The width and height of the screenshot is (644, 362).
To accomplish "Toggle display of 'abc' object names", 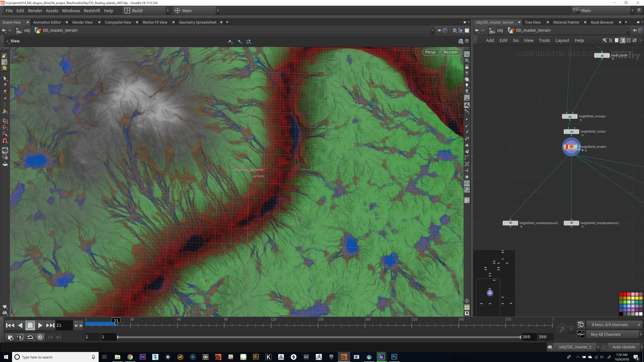I will point(467,183).
